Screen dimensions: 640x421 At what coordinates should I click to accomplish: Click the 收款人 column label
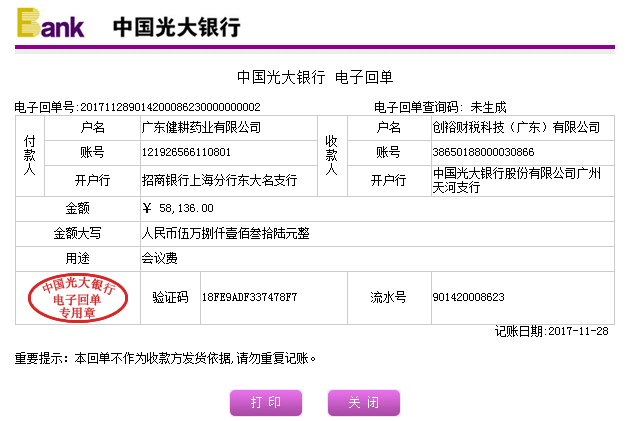pyautogui.click(x=331, y=156)
